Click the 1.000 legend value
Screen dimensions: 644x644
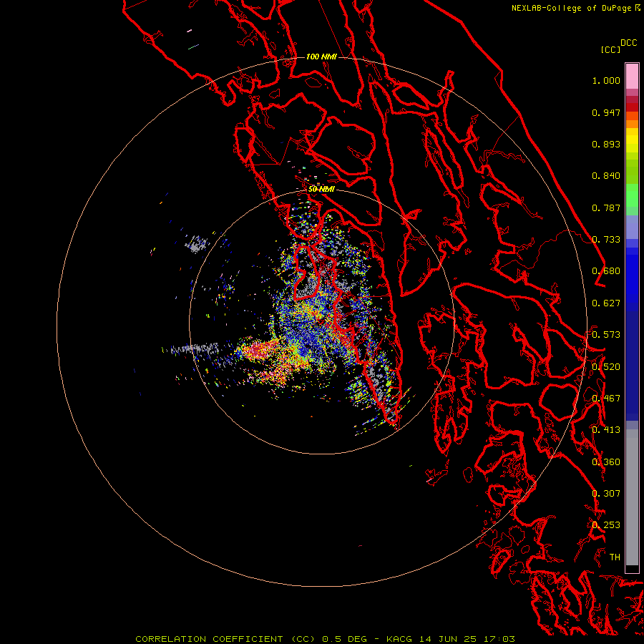pos(606,80)
